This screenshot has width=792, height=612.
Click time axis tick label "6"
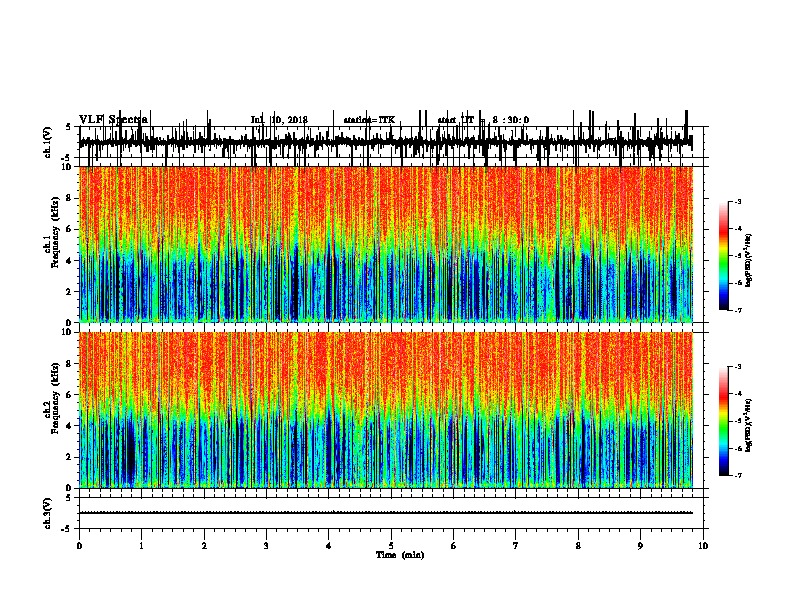pyautogui.click(x=454, y=546)
